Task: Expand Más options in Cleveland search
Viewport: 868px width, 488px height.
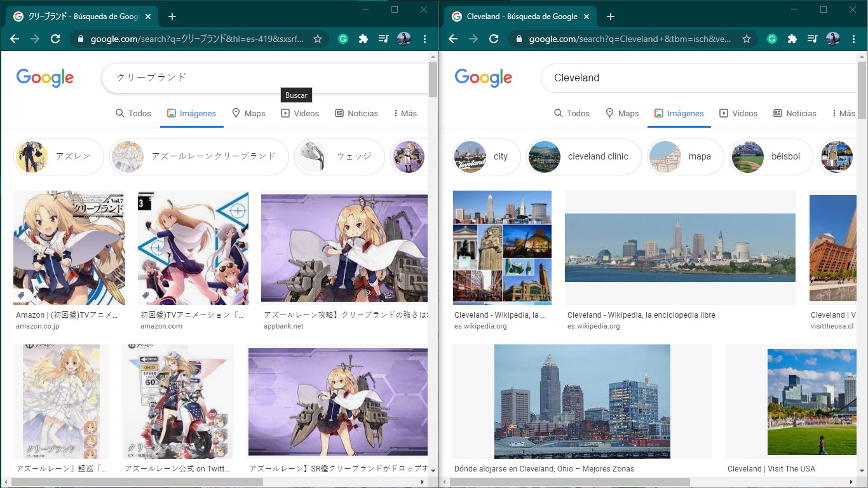Action: point(843,113)
